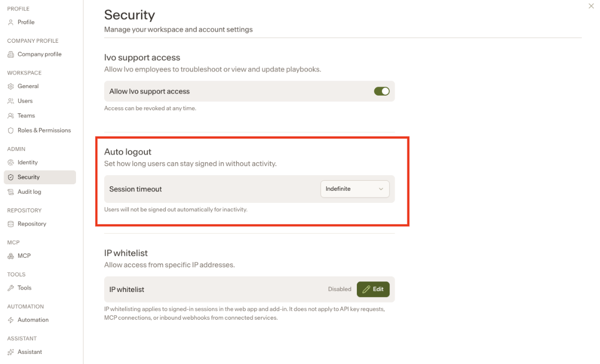Open the Users settings page
The width and height of the screenshot is (600, 364).
pos(25,101)
